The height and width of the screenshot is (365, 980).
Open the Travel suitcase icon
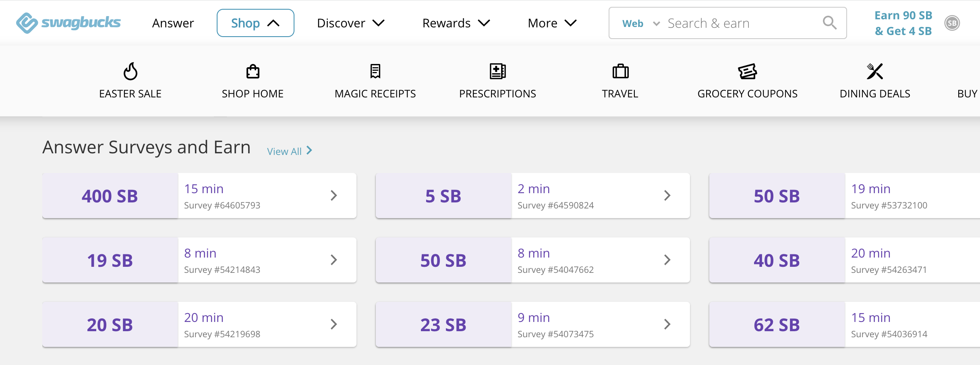click(620, 72)
